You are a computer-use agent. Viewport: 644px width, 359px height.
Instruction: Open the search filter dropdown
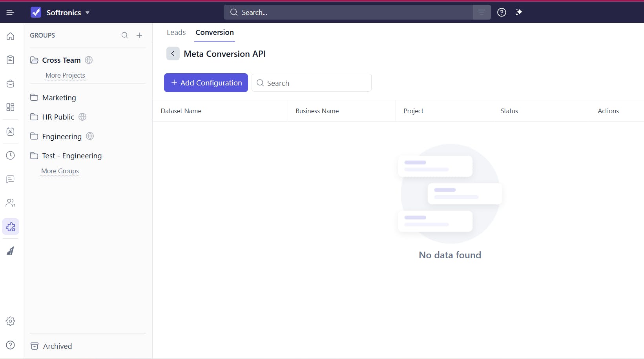click(482, 12)
